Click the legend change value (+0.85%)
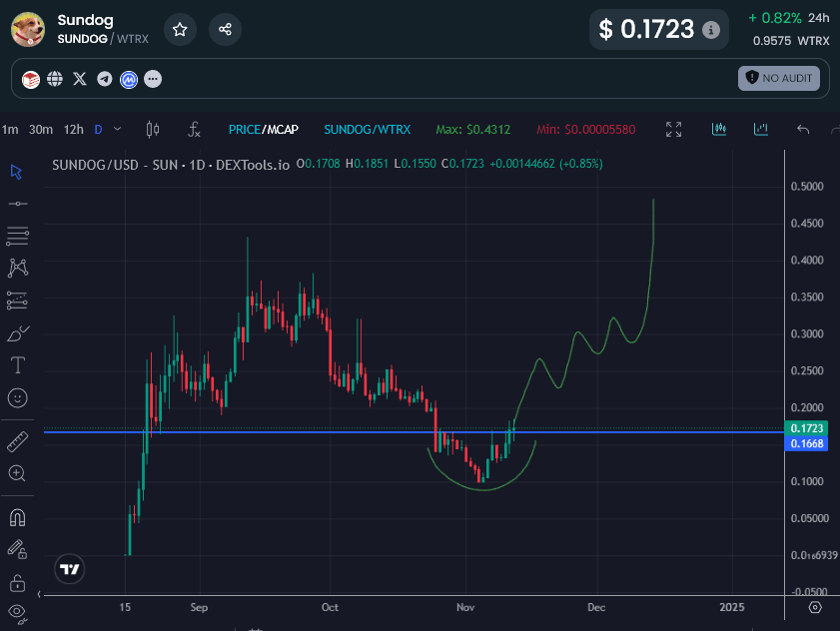This screenshot has height=631, width=840. click(581, 164)
